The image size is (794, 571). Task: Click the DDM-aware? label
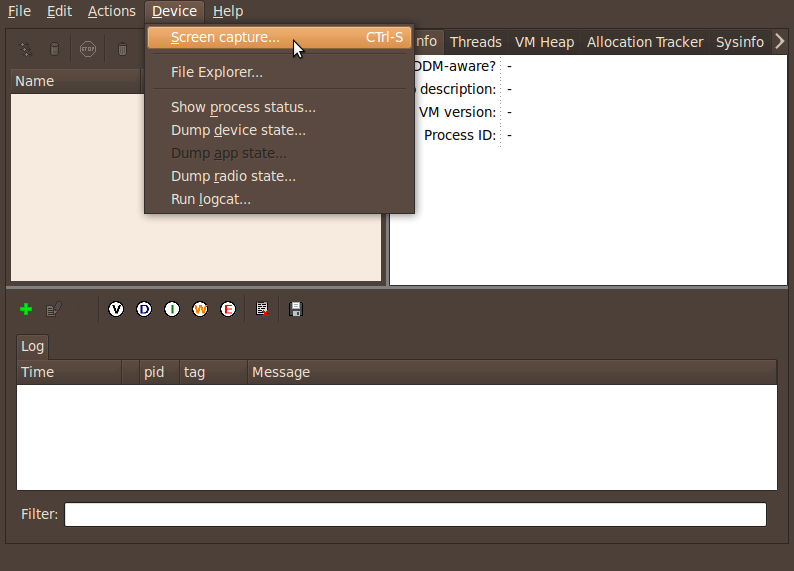[x=455, y=66]
